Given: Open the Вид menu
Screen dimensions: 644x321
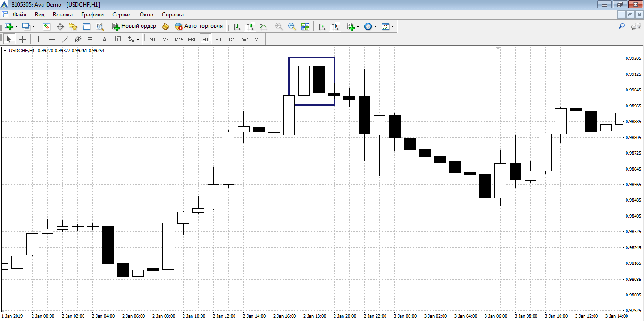Looking at the screenshot, I should [40, 15].
